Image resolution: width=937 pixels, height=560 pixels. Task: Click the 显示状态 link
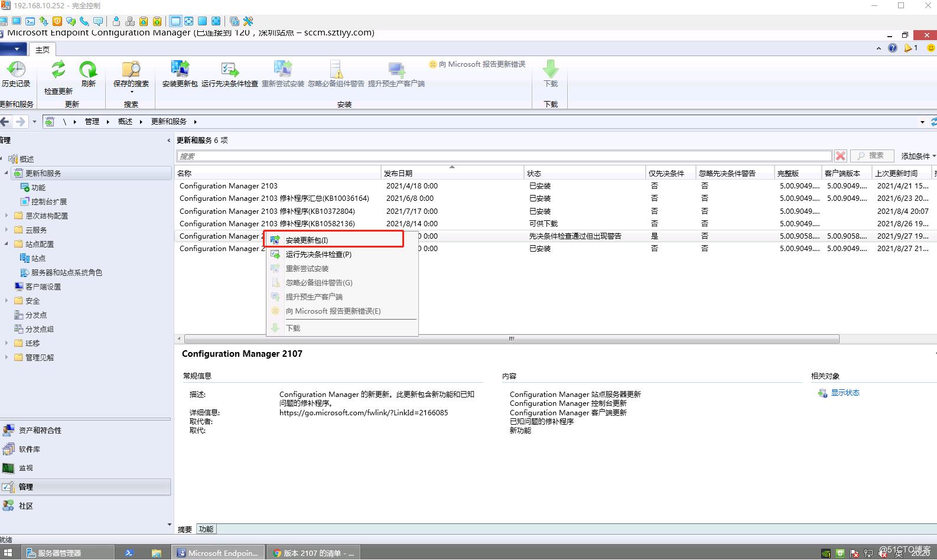click(x=845, y=393)
